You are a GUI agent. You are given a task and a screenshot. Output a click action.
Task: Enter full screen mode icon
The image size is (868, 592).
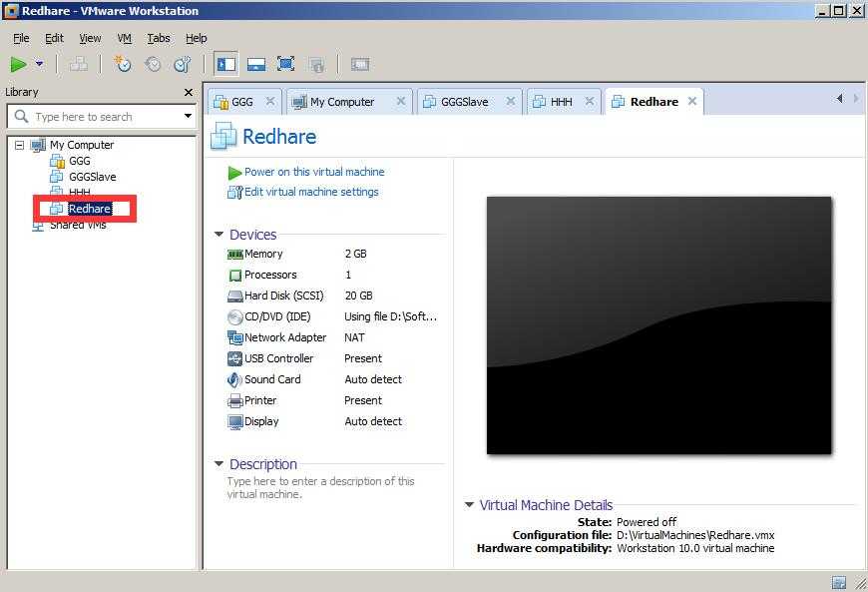coord(285,65)
